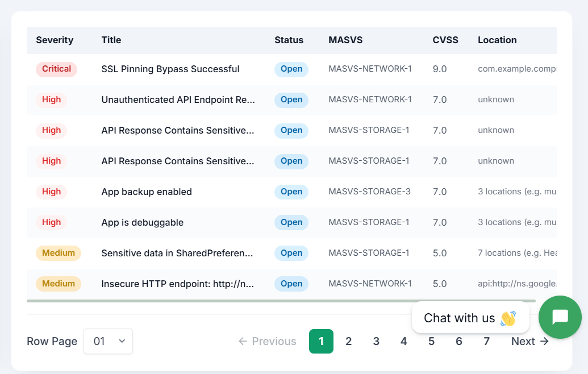Jump to pagination page 4
This screenshot has width=588, height=374.
[403, 341]
